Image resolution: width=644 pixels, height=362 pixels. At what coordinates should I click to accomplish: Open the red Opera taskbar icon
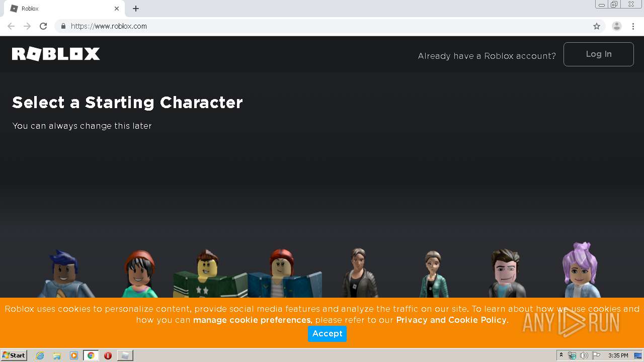point(108,355)
